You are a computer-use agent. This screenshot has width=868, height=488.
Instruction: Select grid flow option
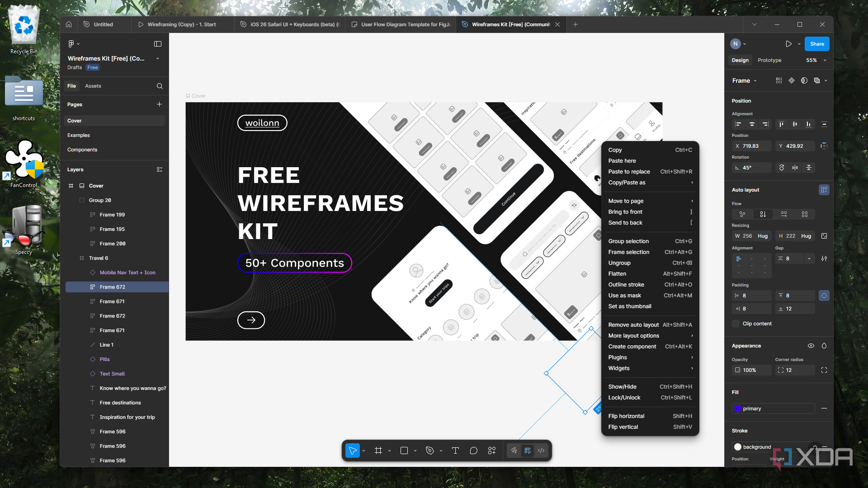click(x=805, y=214)
